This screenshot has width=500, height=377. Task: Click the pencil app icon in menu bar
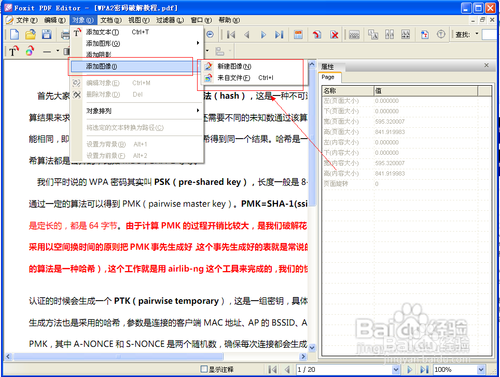coord(10,20)
